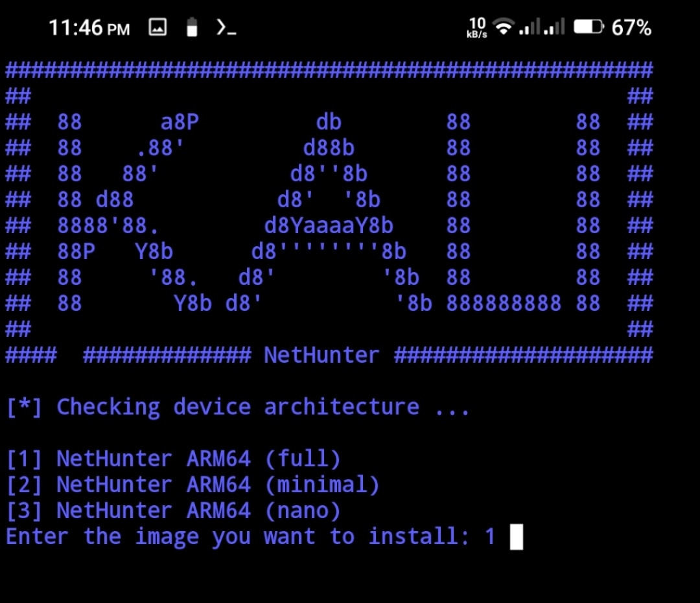Tap the terminal prompt icon in status bar
Image resolution: width=700 pixels, height=603 pixels.
tap(226, 27)
